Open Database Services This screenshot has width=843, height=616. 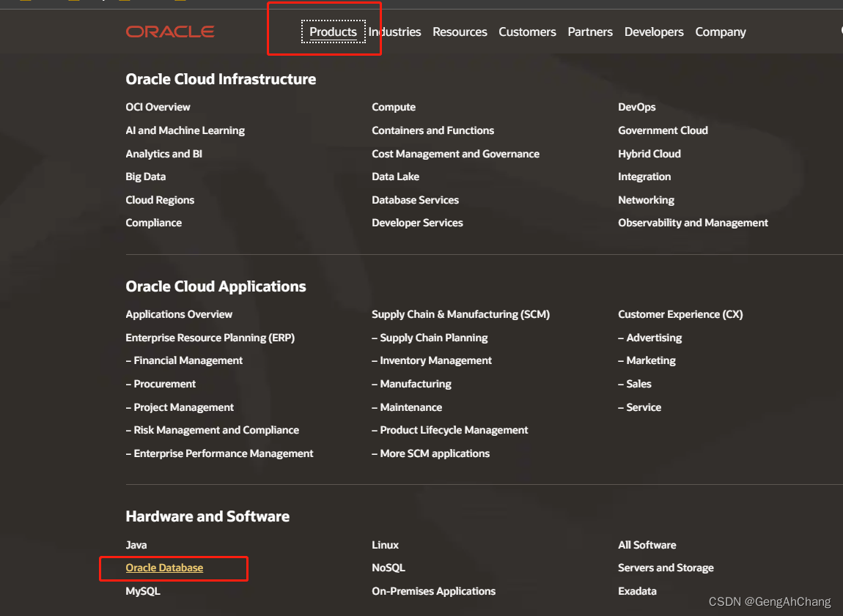[x=415, y=200]
